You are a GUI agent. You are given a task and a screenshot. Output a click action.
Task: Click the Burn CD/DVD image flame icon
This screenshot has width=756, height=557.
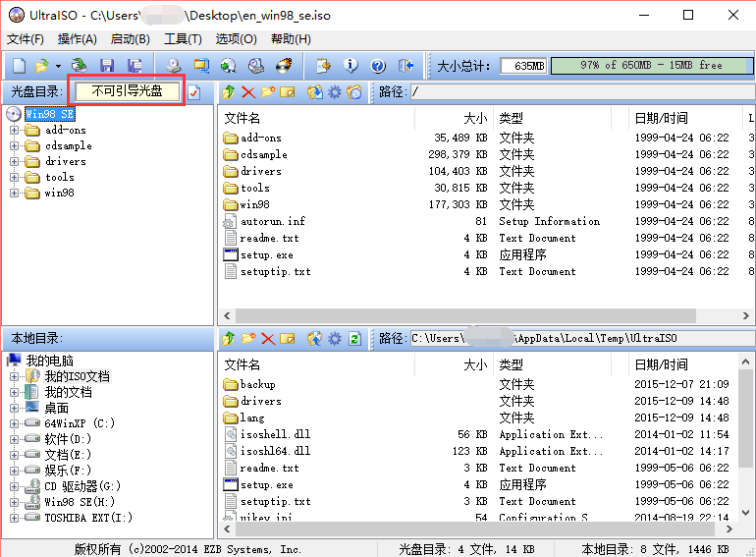[x=284, y=66]
